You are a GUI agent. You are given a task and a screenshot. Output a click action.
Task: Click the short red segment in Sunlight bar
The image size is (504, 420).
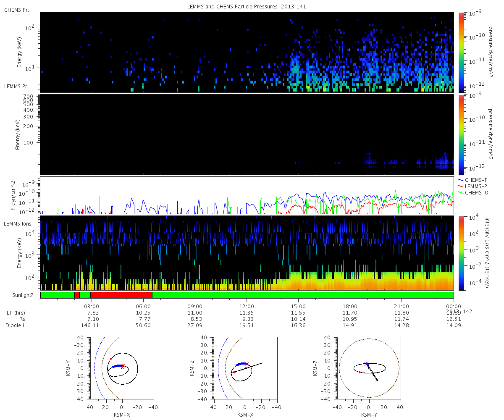77,295
